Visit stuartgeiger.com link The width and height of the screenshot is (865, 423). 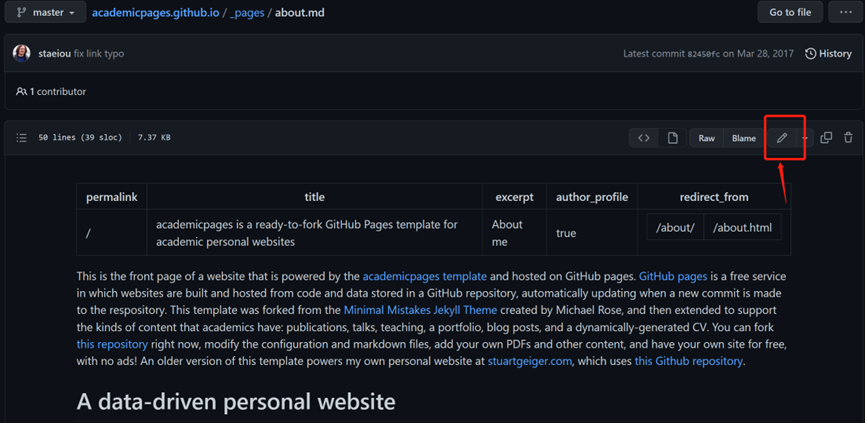click(x=530, y=362)
